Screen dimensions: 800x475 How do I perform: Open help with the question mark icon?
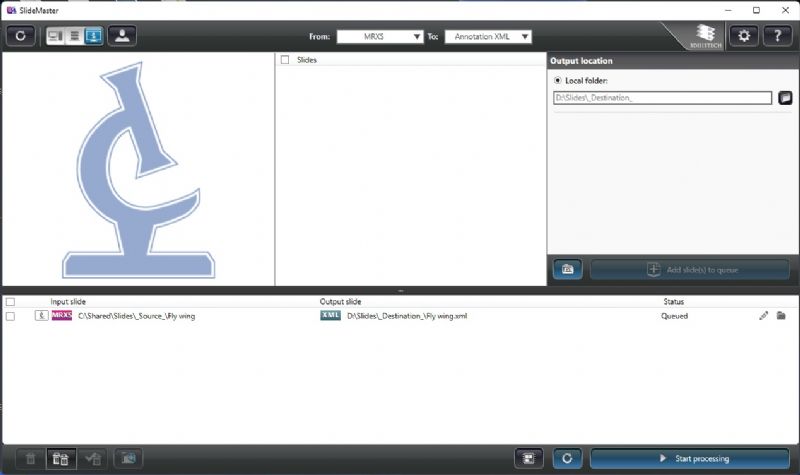[777, 36]
